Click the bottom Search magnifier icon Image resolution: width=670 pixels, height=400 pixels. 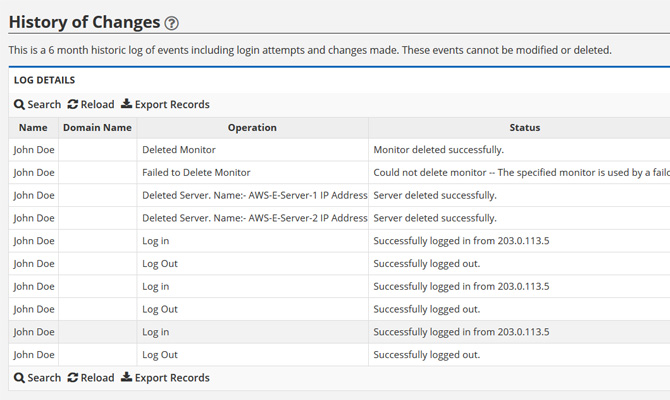[x=19, y=378]
